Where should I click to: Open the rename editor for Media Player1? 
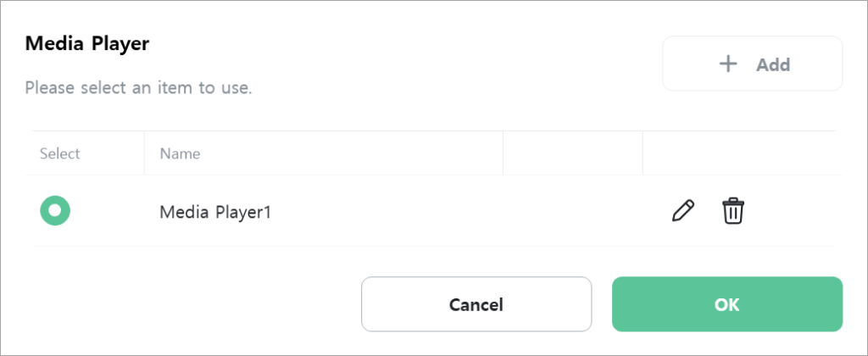point(683,211)
